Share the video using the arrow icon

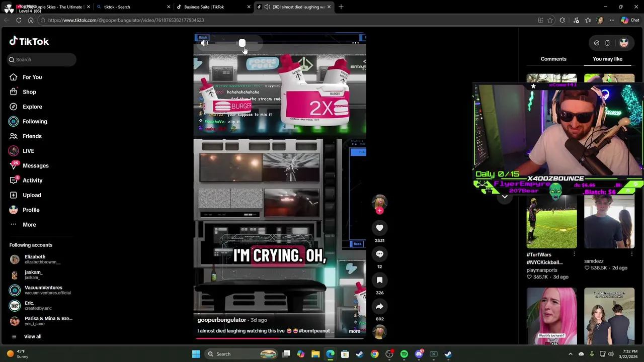tap(379, 306)
